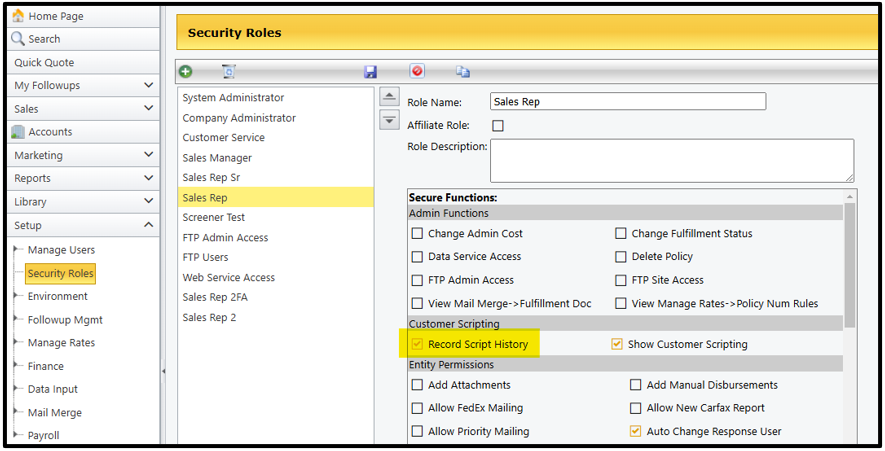The height and width of the screenshot is (451, 885).
Task: Select FTP Users role
Action: tap(275, 257)
